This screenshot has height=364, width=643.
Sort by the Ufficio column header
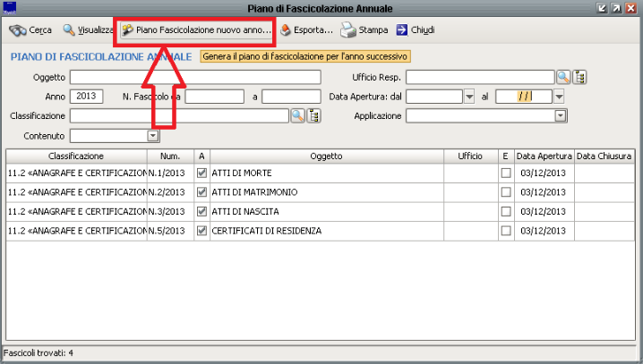pos(470,156)
